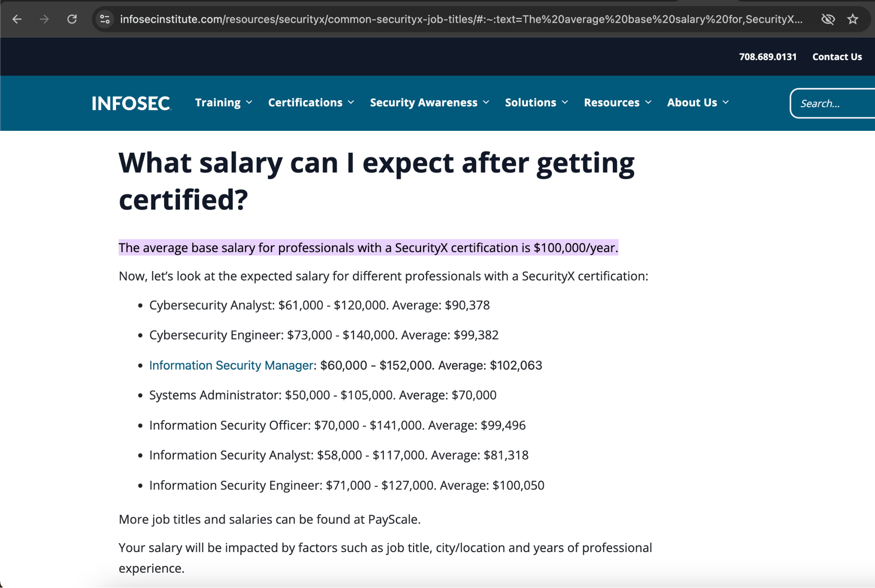The image size is (875, 588).
Task: Expand the chevron next to Solutions
Action: point(565,102)
